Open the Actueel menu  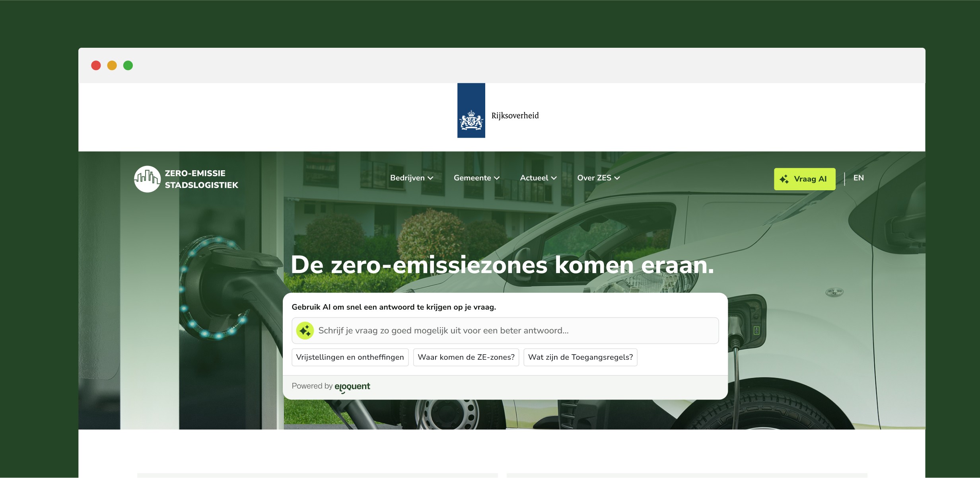click(x=538, y=178)
